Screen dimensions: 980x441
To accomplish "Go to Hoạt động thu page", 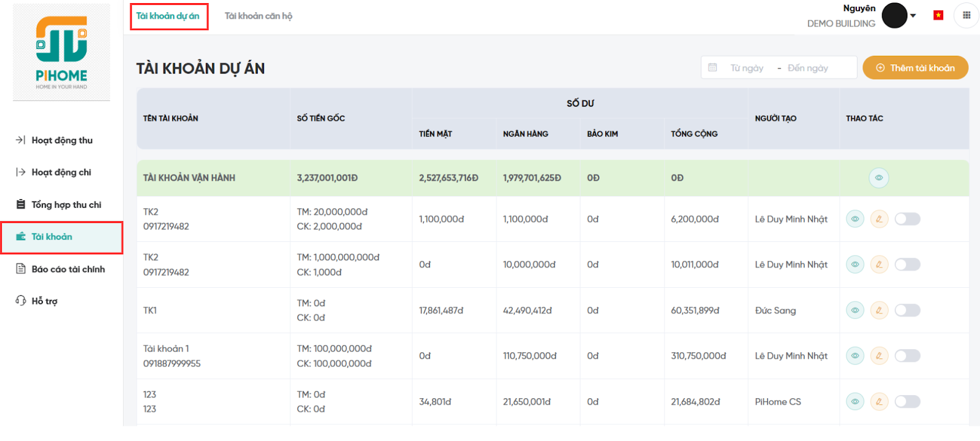I will (61, 140).
